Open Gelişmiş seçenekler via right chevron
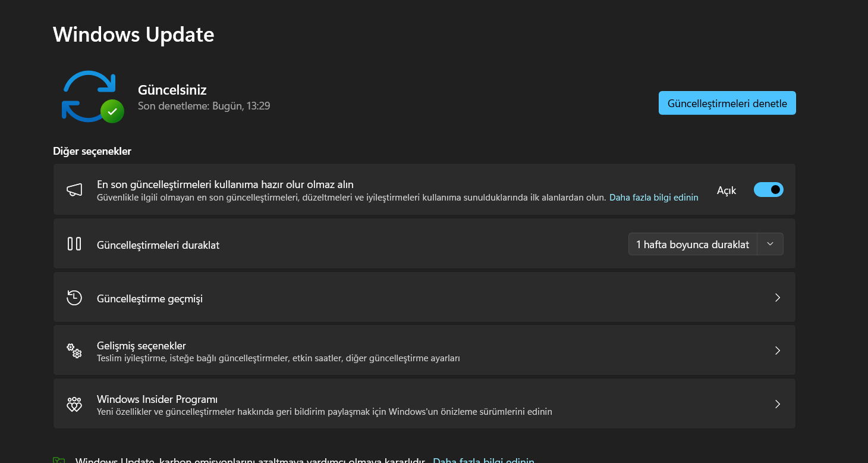The width and height of the screenshot is (868, 463). [x=777, y=351]
